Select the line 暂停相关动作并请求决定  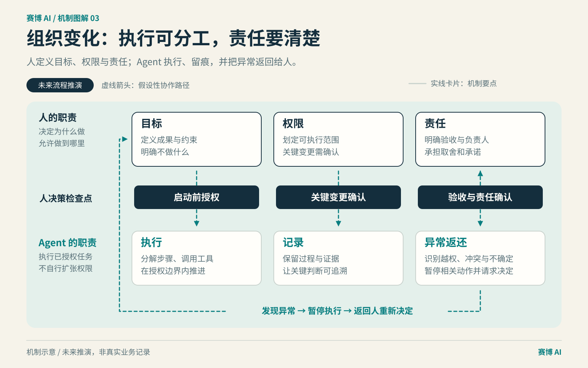pyautogui.click(x=469, y=271)
